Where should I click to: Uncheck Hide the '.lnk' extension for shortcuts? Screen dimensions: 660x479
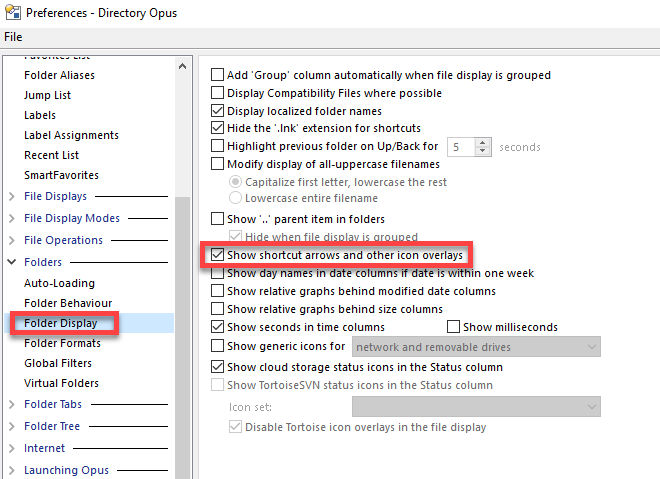(217, 128)
